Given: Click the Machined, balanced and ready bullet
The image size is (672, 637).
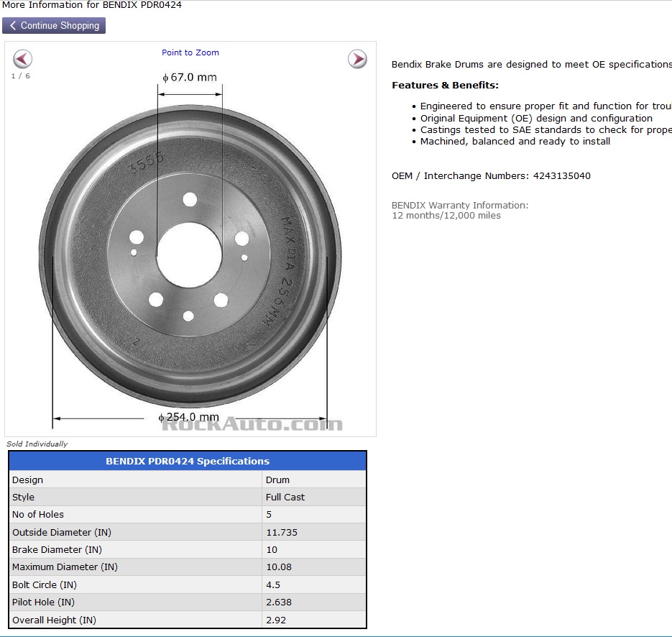Looking at the screenshot, I should 515,142.
